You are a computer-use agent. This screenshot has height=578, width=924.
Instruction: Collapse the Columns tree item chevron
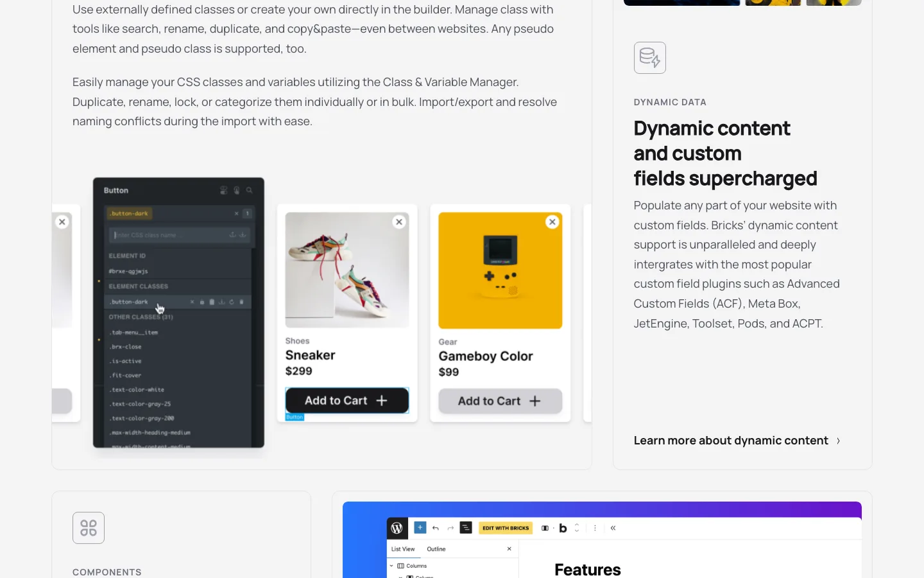coord(391,566)
